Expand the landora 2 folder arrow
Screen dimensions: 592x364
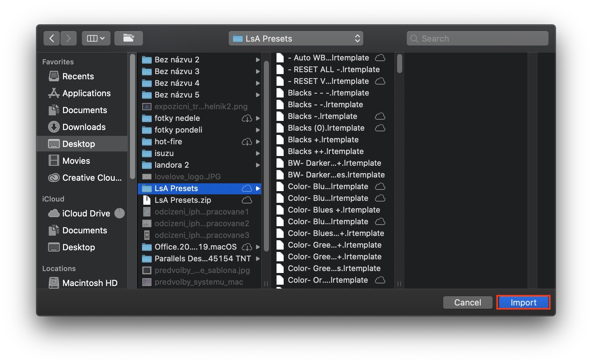pos(258,165)
